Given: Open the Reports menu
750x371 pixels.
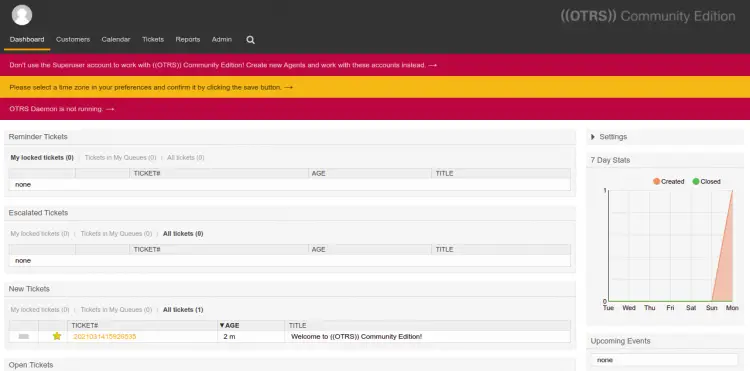Looking at the screenshot, I should (x=188, y=39).
